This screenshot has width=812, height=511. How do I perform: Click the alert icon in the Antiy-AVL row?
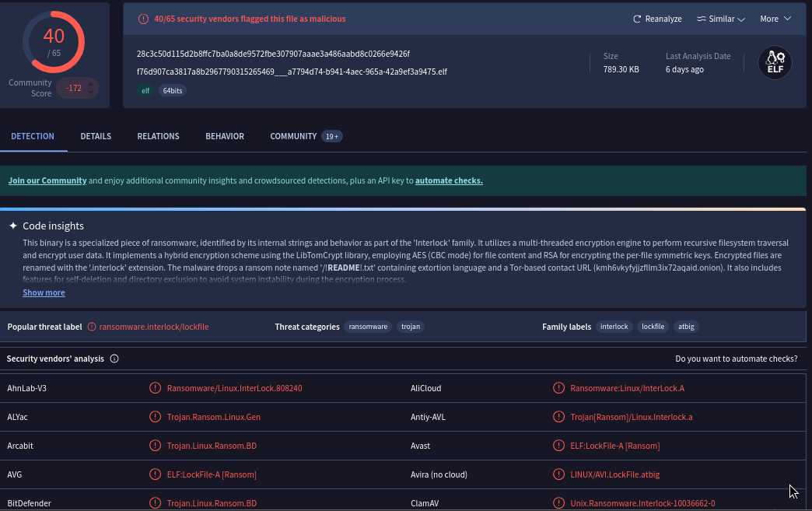point(558,417)
